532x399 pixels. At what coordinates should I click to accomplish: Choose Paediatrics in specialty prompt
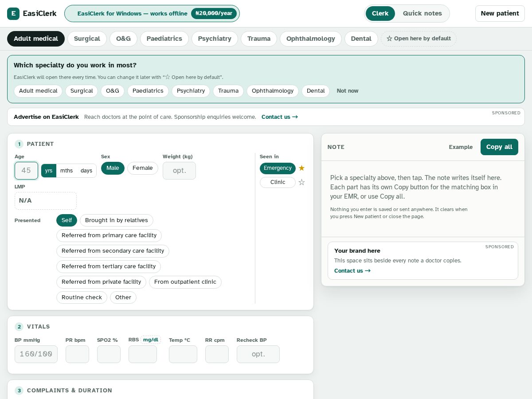click(148, 91)
